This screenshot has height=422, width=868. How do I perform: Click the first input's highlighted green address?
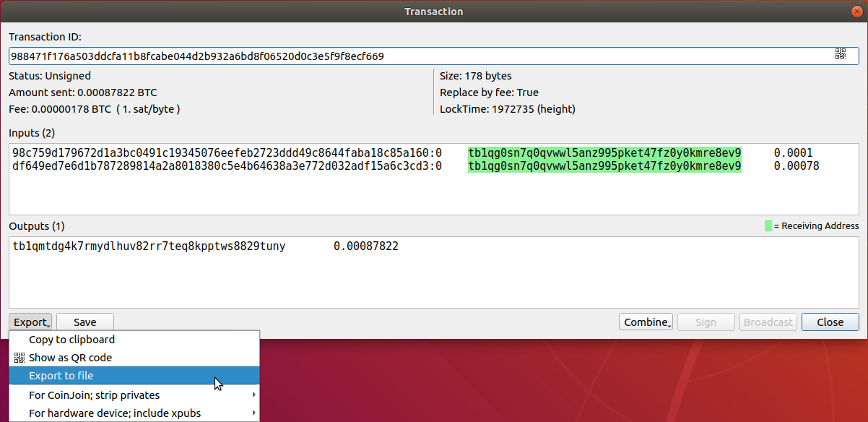pos(604,153)
